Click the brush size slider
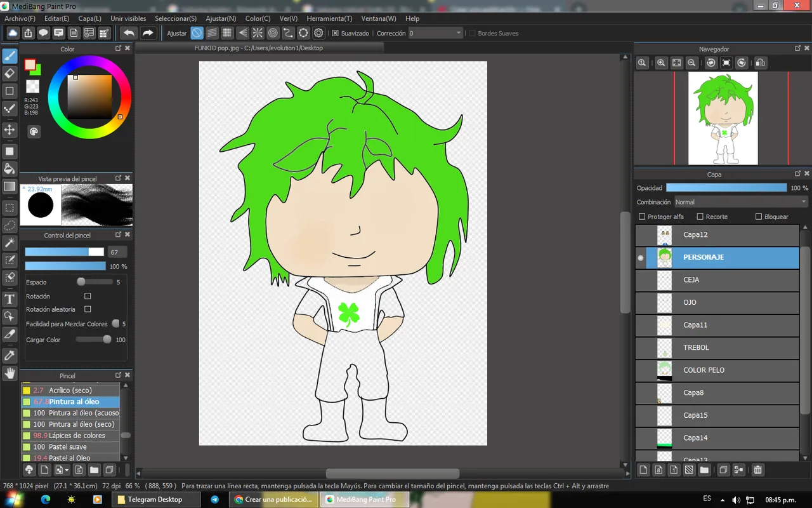Image resolution: width=812 pixels, height=508 pixels. pyautogui.click(x=64, y=252)
